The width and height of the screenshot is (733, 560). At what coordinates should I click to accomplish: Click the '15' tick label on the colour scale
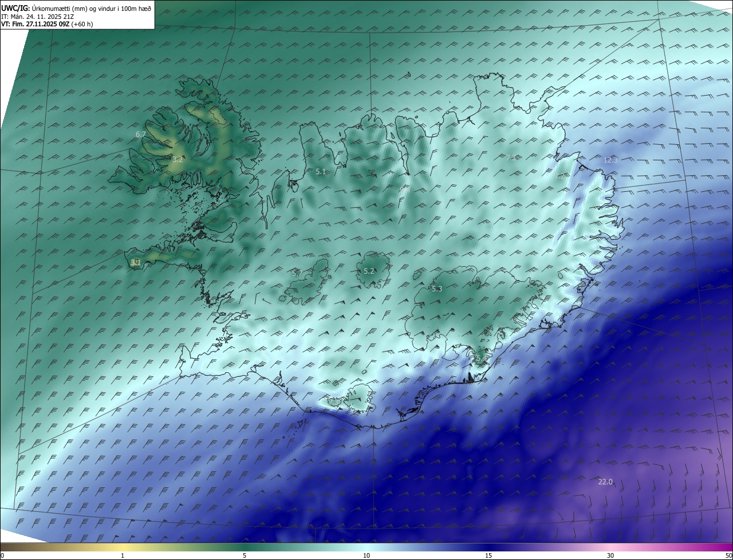[488, 555]
